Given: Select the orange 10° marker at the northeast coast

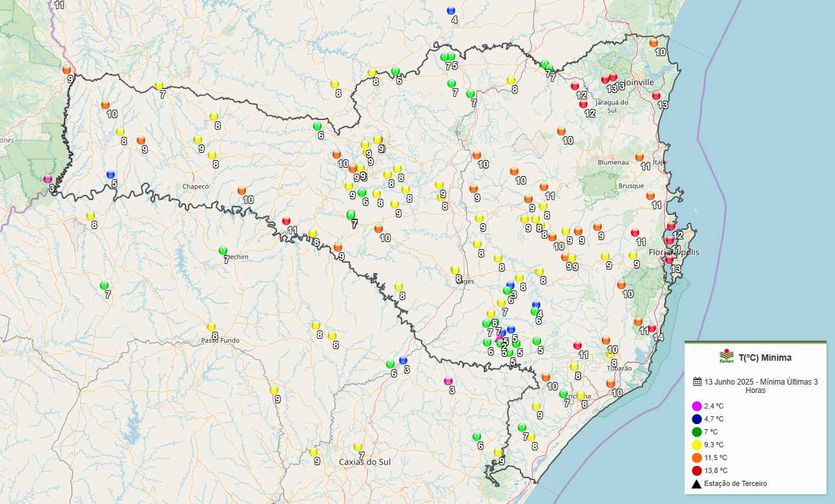Looking at the screenshot, I should [654, 43].
